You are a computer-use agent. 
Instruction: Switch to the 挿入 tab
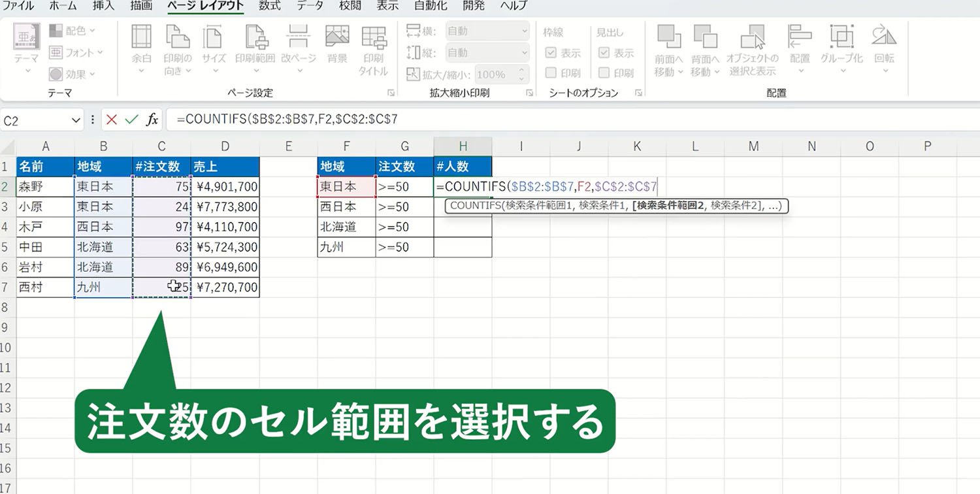103,6
